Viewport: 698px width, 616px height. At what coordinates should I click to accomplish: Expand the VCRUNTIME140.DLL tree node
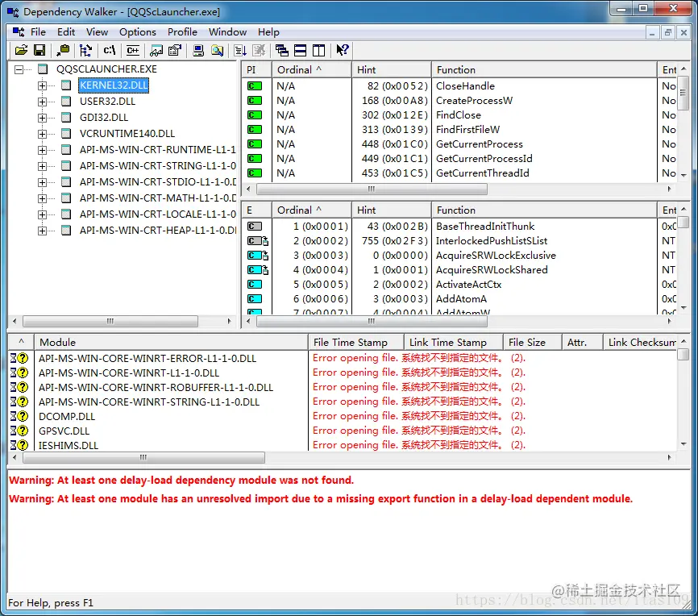pyautogui.click(x=42, y=134)
